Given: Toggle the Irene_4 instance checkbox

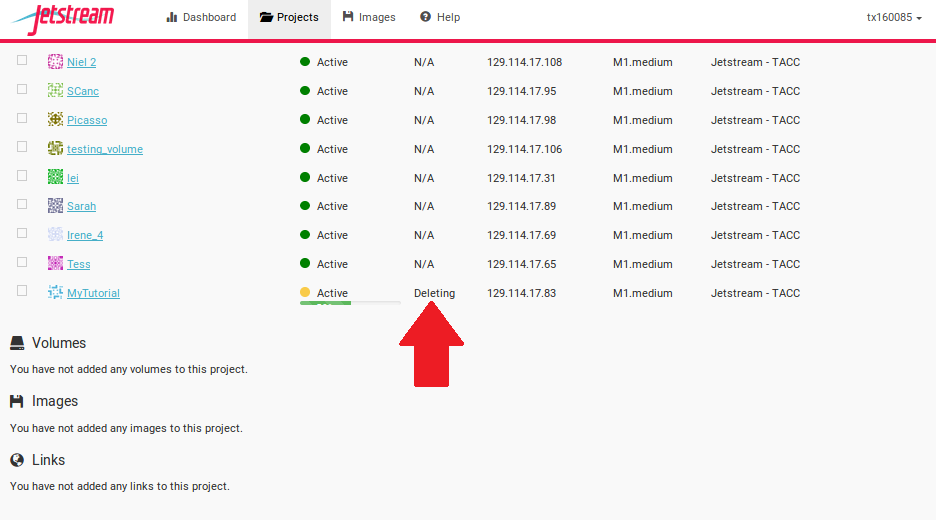Looking at the screenshot, I should click(x=22, y=233).
